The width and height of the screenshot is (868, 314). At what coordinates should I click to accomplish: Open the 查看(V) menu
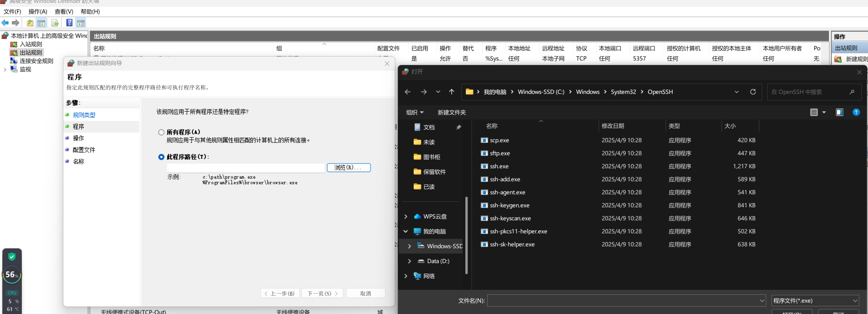[64, 12]
